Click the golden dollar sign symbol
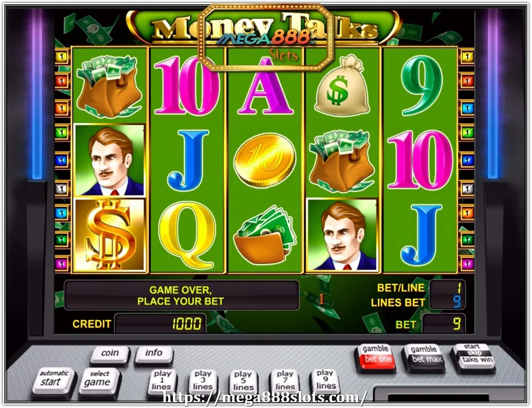Viewport: 532px width, 408px height. click(111, 235)
